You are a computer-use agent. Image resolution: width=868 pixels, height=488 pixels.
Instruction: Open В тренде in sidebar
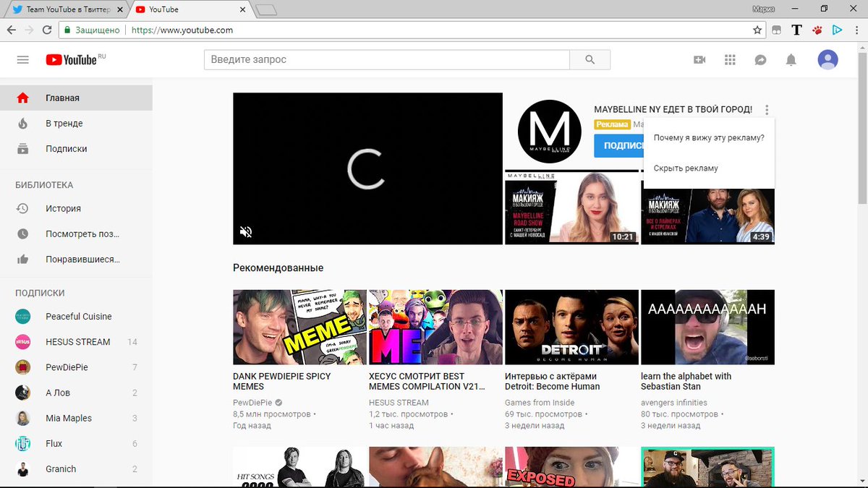[x=76, y=123]
